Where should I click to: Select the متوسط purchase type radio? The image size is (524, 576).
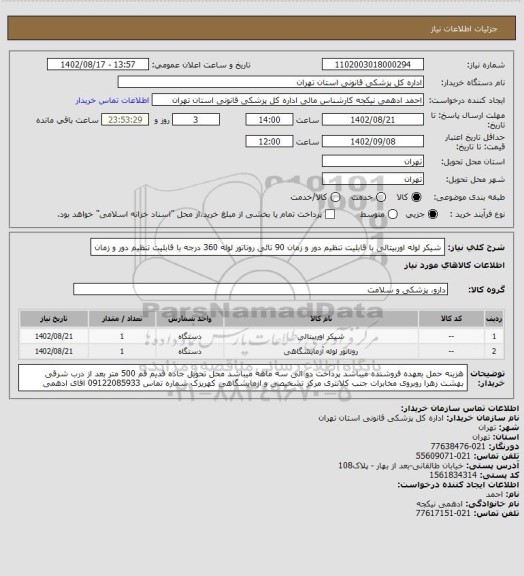tap(393, 214)
